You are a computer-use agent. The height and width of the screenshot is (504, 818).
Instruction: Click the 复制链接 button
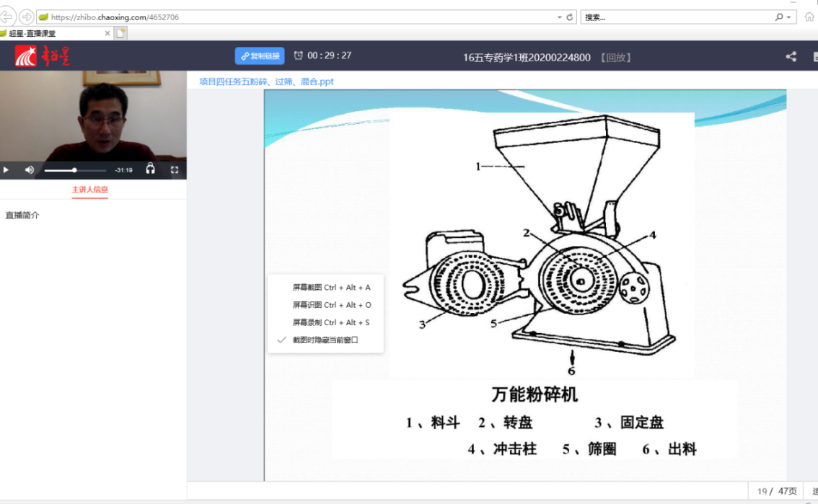tap(260, 56)
